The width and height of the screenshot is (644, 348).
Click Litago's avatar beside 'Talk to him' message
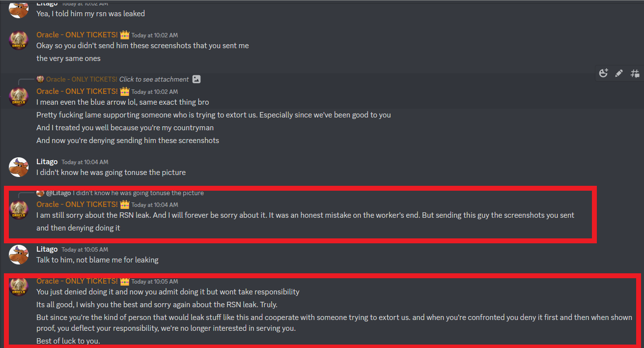(x=19, y=254)
